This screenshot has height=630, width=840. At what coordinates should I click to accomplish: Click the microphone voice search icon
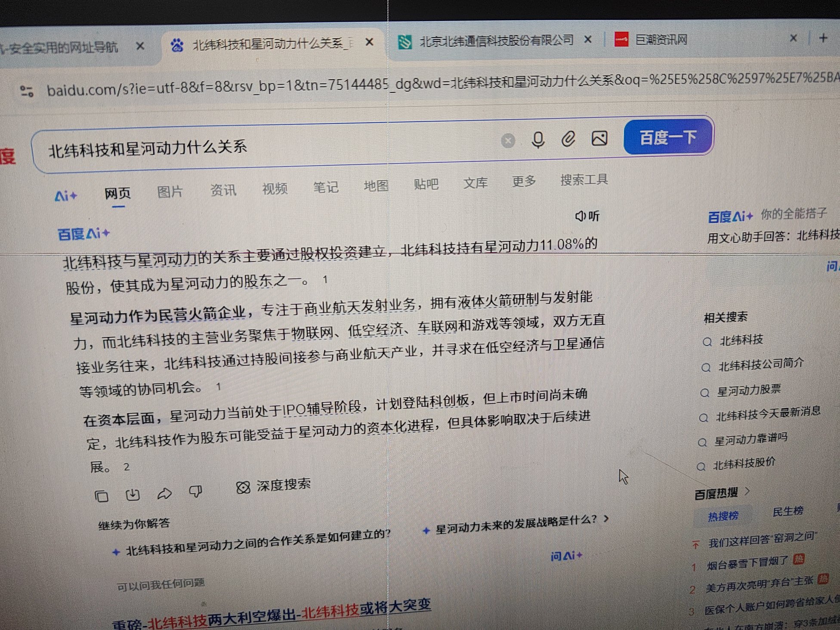tap(538, 139)
